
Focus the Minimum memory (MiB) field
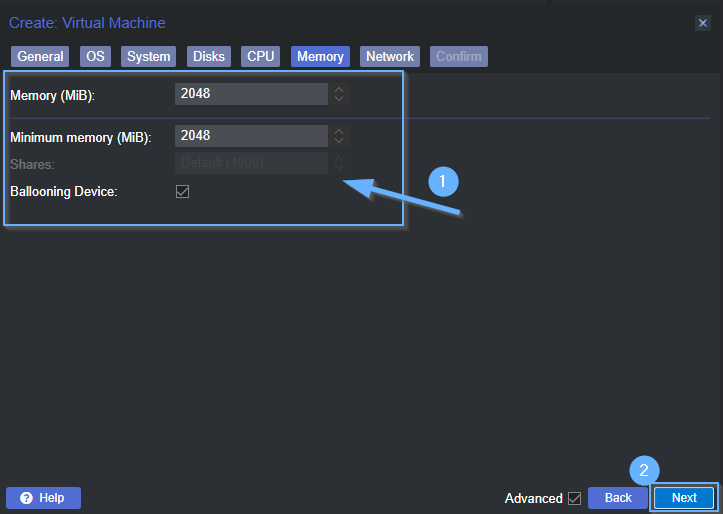click(x=251, y=136)
